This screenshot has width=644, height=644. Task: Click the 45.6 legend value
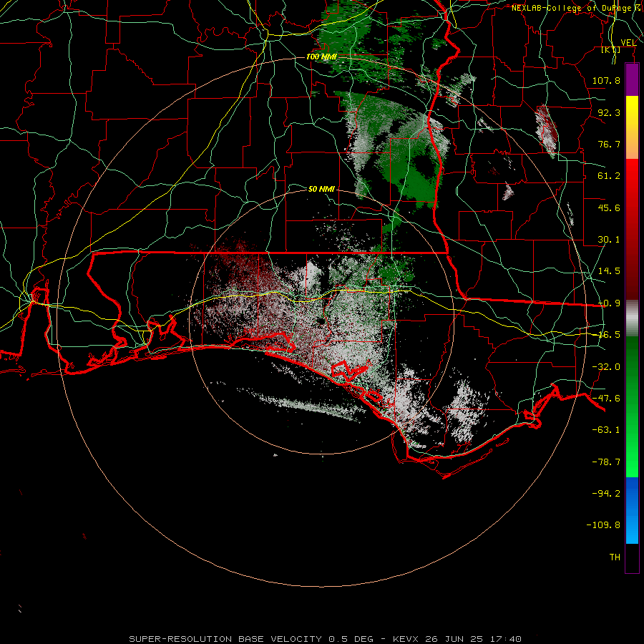(x=609, y=208)
